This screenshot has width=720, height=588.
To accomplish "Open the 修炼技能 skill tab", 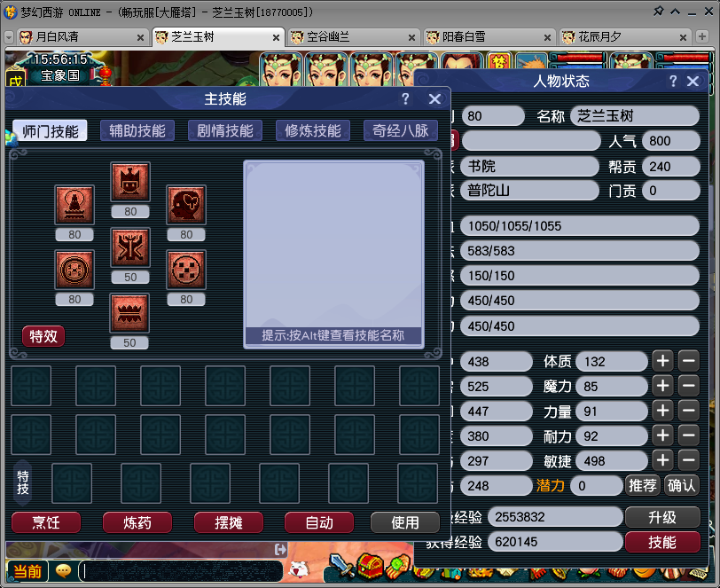I will [x=313, y=131].
